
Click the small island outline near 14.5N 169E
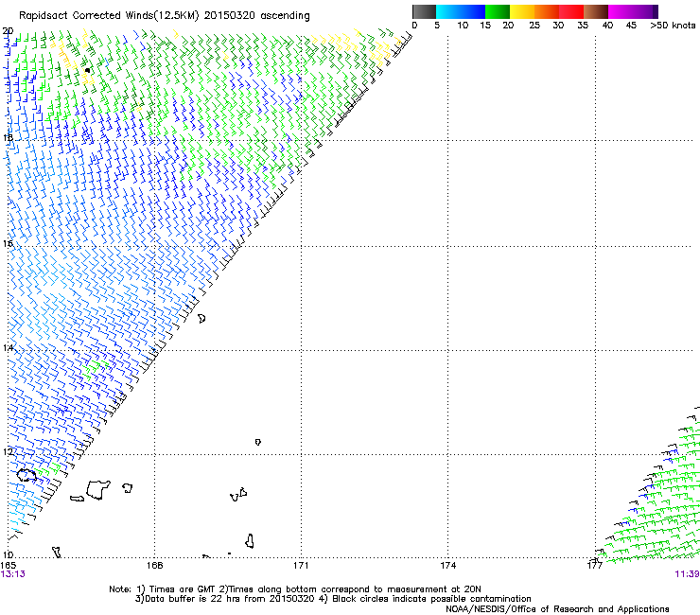pos(201,318)
